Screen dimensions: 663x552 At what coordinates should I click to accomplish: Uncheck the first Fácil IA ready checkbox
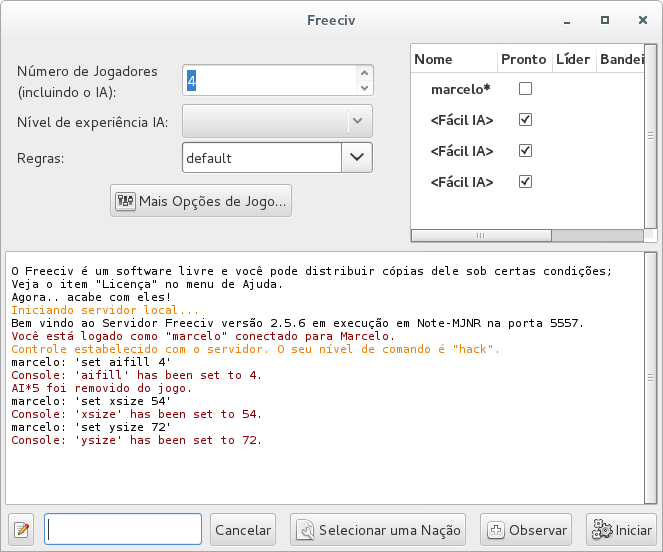[525, 120]
